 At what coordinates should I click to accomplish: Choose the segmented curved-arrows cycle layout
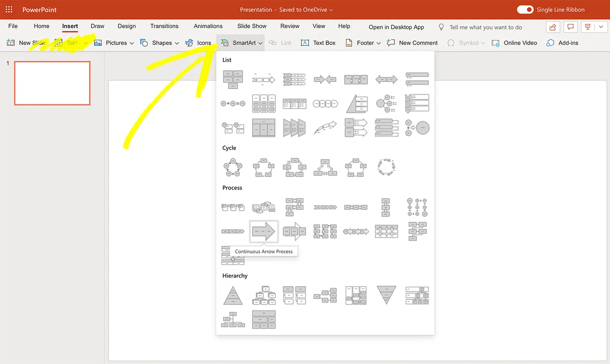(x=386, y=167)
